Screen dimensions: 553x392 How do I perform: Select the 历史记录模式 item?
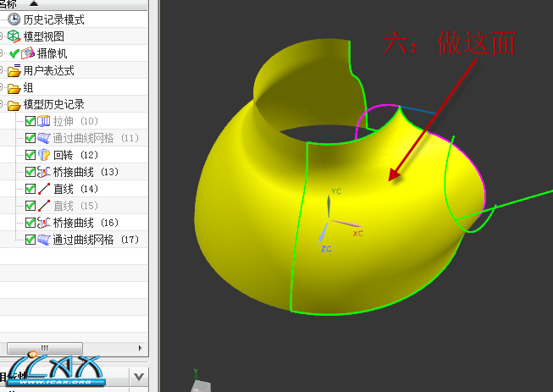[53, 19]
